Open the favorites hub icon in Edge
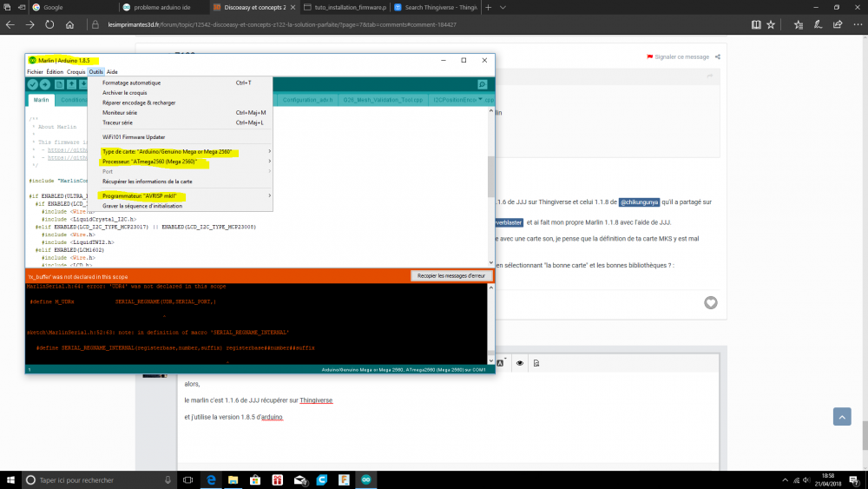Screen dimensions: 868x489 799,24
